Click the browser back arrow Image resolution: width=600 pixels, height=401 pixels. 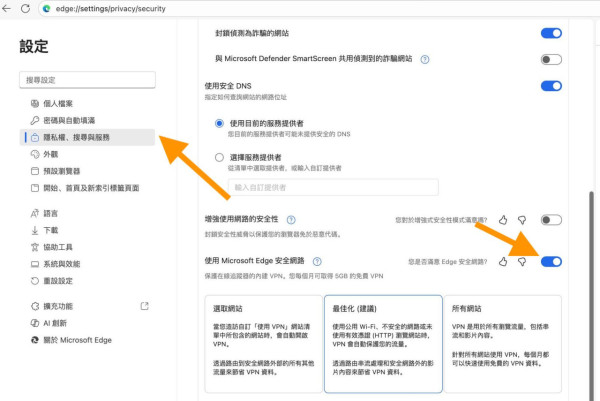point(6,8)
